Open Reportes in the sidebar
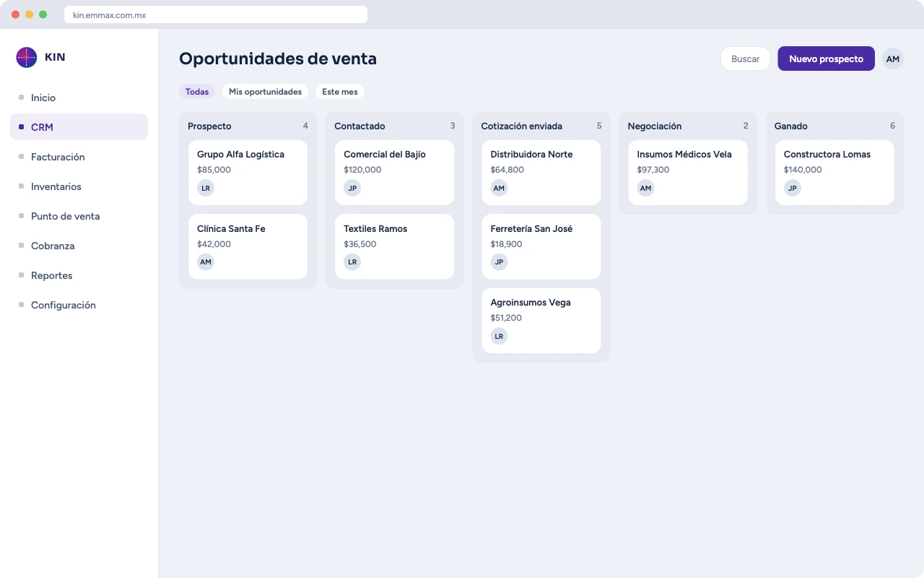The image size is (924, 578). (x=79, y=275)
